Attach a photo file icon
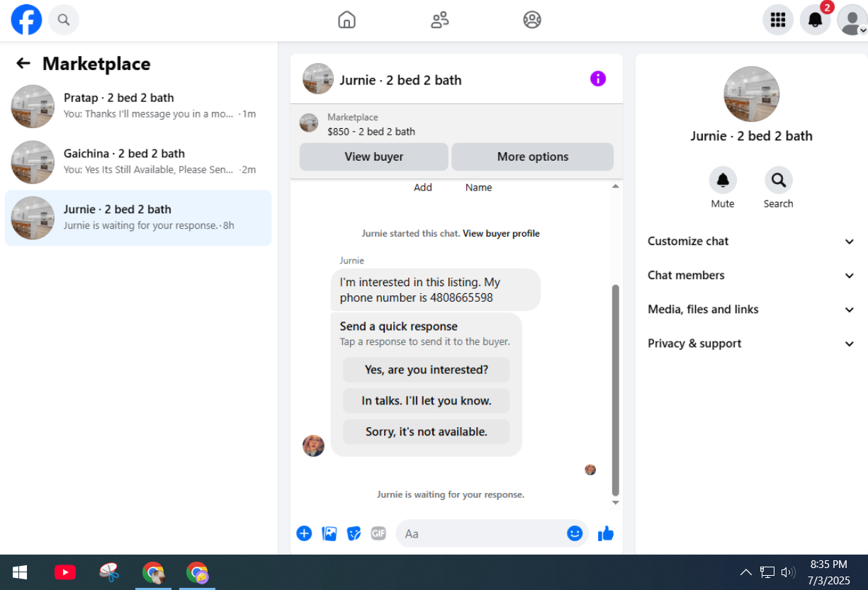868x590 pixels. [329, 533]
